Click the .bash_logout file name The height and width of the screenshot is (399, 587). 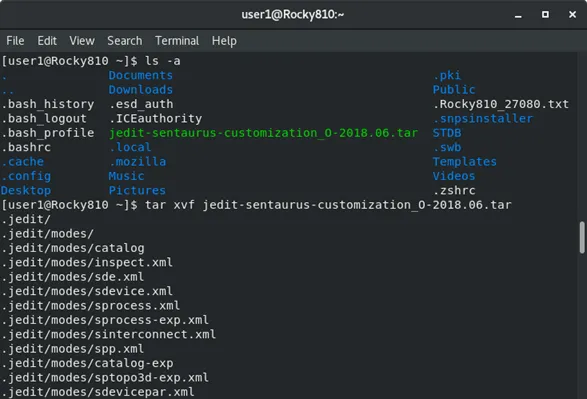point(44,118)
